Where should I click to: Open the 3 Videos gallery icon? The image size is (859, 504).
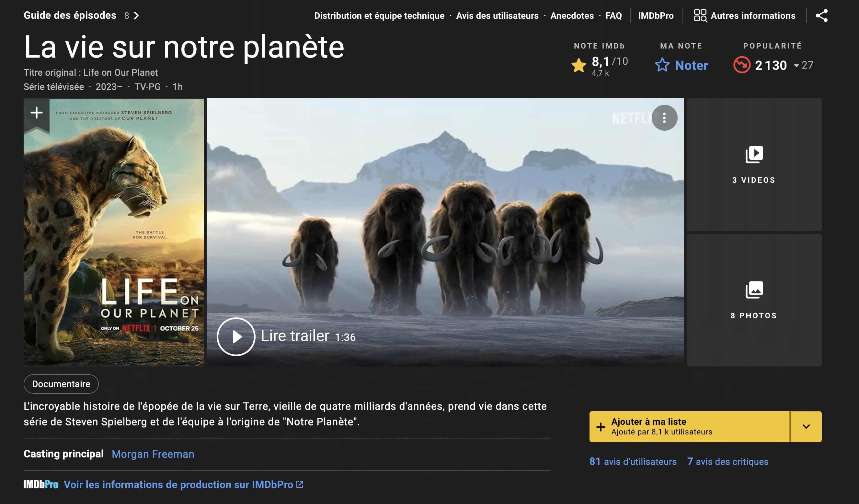click(754, 155)
